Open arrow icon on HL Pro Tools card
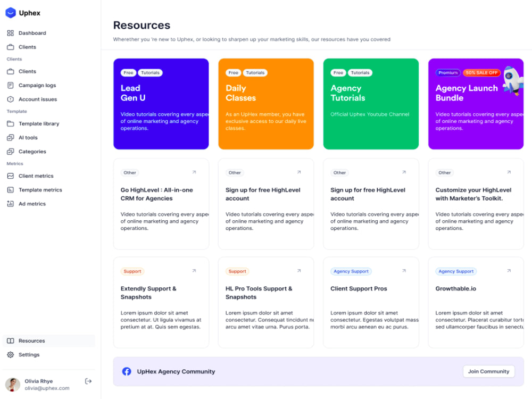Viewport: 532px width, 399px height. (299, 271)
